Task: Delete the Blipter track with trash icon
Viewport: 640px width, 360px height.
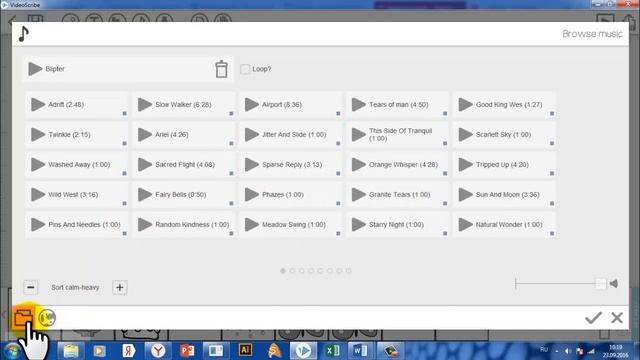Action: 221,69
